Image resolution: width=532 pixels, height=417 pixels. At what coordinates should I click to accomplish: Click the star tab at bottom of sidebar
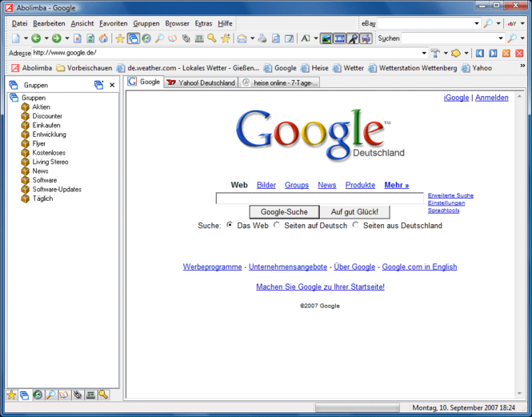[x=11, y=395]
